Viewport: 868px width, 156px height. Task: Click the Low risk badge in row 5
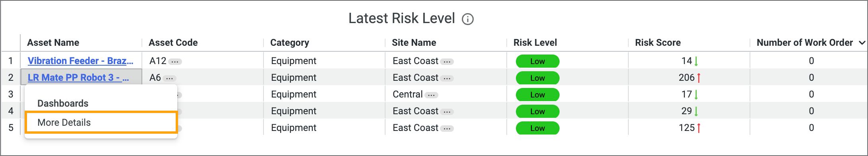tap(537, 128)
